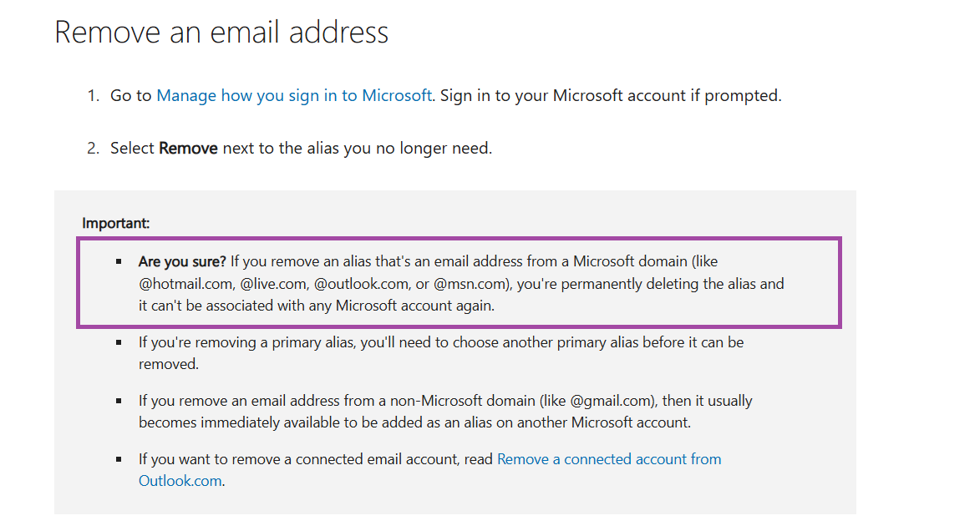Click the step 1 list number

[x=93, y=95]
